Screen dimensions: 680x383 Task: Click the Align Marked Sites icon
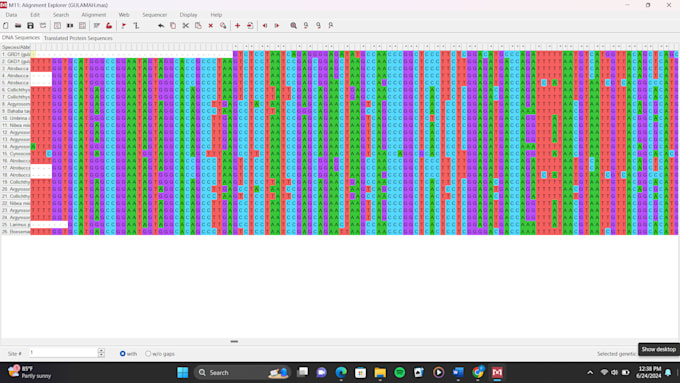click(136, 26)
